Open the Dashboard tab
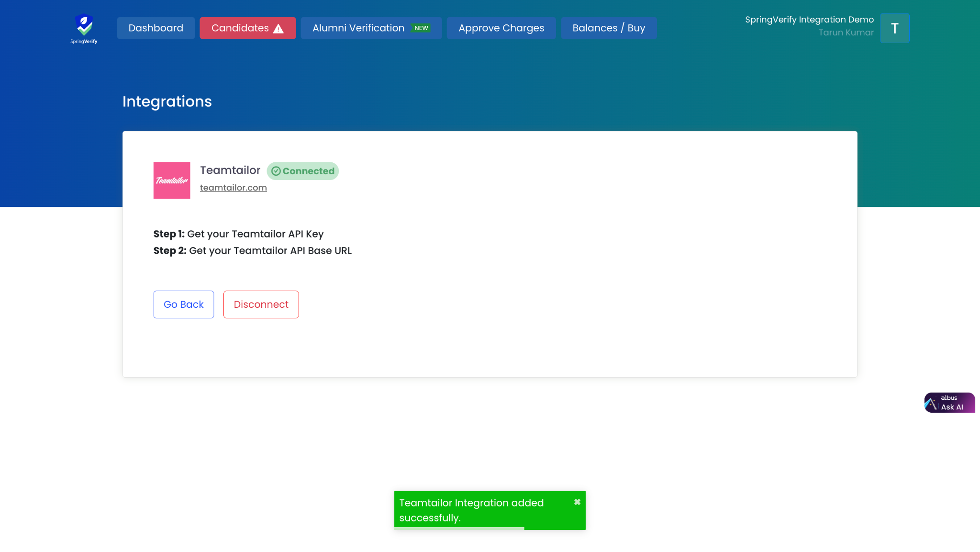The image size is (980, 552). (x=156, y=28)
